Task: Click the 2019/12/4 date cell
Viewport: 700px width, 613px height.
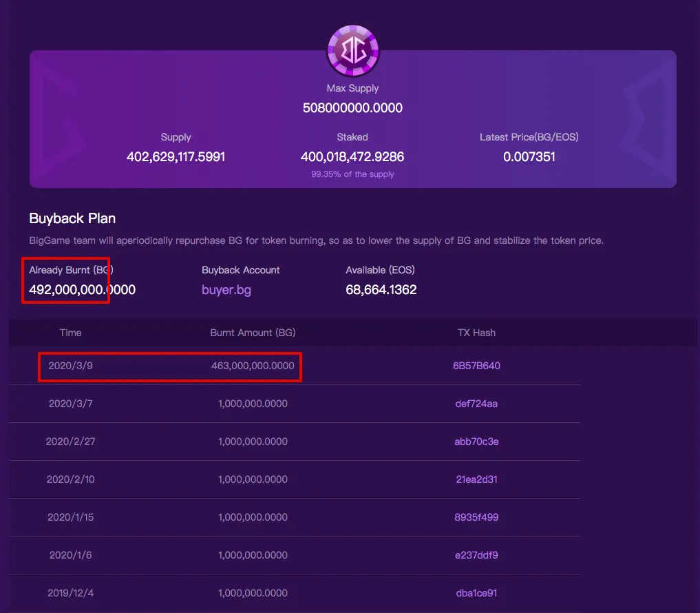Action: [x=70, y=593]
